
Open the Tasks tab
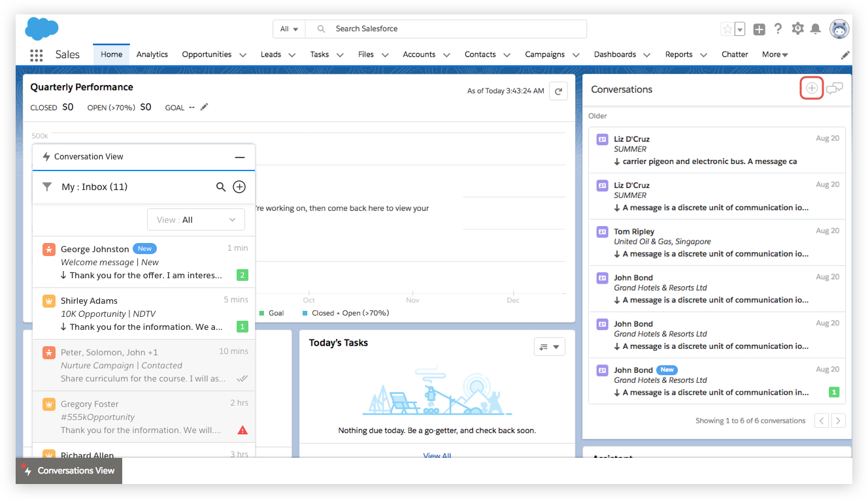coord(320,55)
